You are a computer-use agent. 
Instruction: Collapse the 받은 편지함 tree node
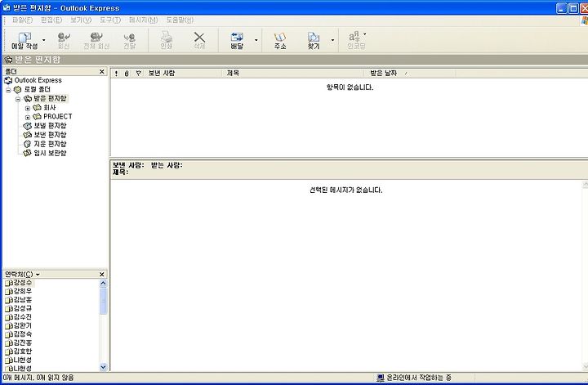click(18, 99)
